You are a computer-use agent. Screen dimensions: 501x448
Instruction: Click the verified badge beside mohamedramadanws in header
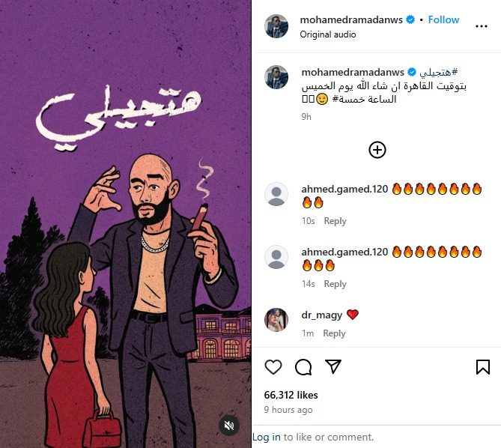pos(410,19)
